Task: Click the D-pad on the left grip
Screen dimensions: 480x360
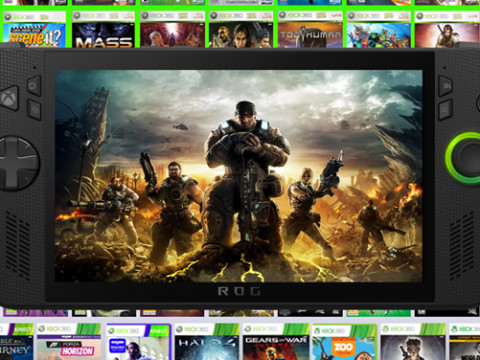Action: tap(17, 163)
